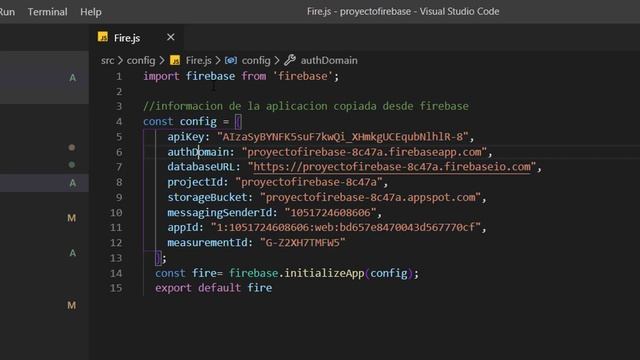Click the wrench icon beside authDomain breadcrumb
The width and height of the screenshot is (640, 360).
[290, 60]
